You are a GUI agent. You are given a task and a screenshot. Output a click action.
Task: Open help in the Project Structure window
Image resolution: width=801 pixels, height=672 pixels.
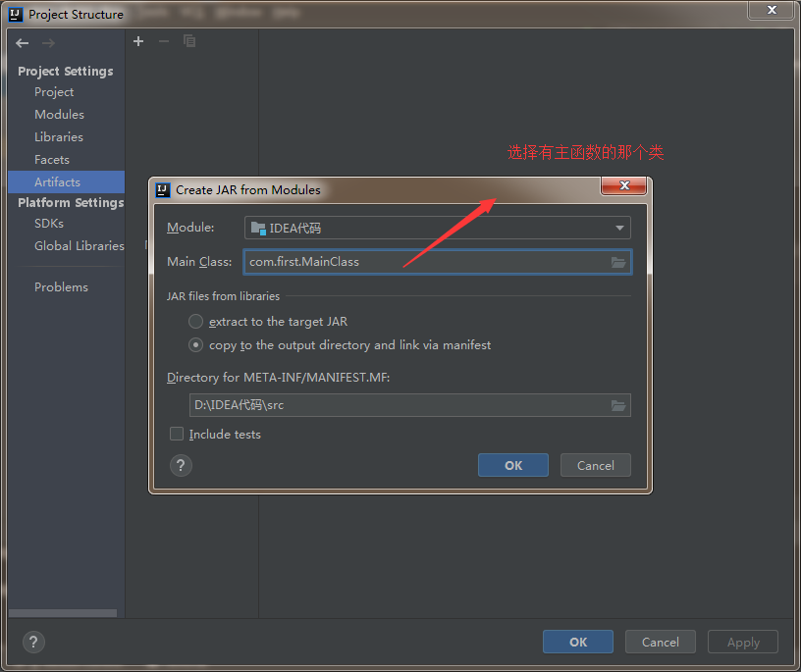(33, 642)
